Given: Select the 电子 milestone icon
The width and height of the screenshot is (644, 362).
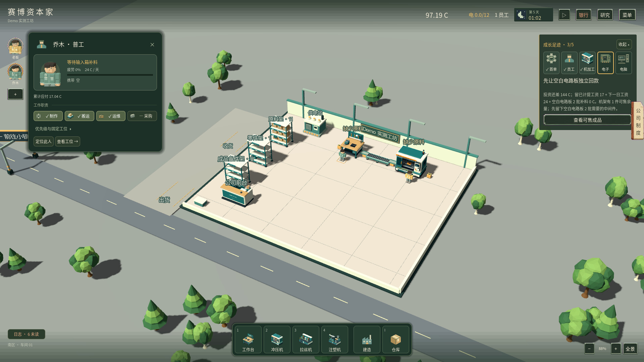Looking at the screenshot, I should click(x=605, y=63).
